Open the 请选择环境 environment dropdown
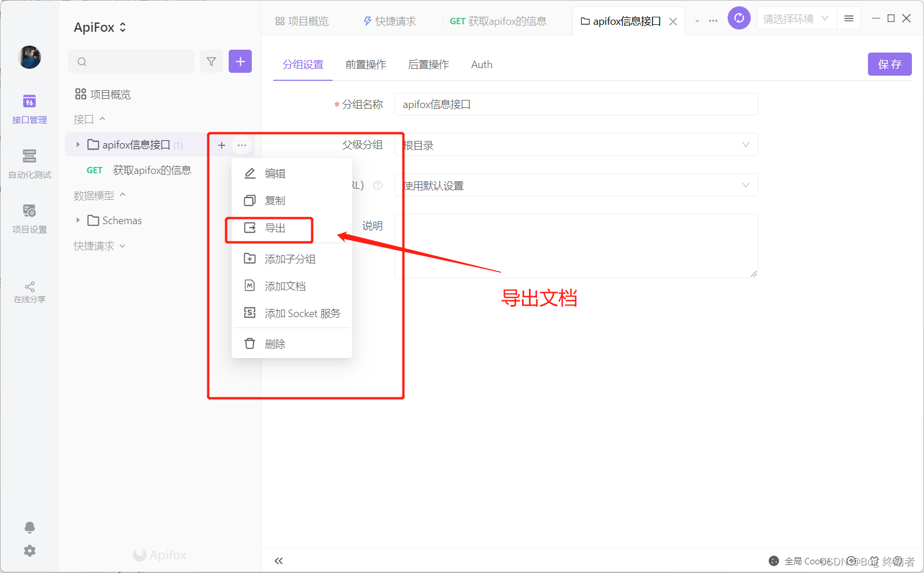This screenshot has height=573, width=924. point(795,18)
